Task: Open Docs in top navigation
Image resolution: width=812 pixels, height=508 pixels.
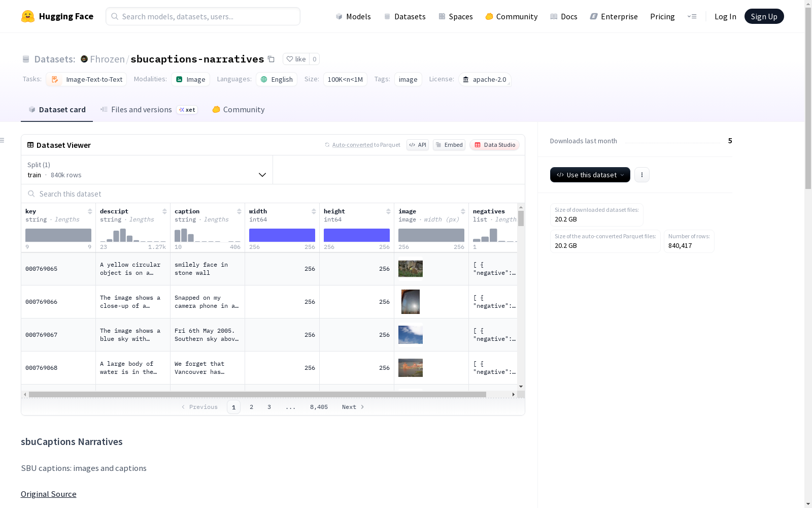Action: 564,16
